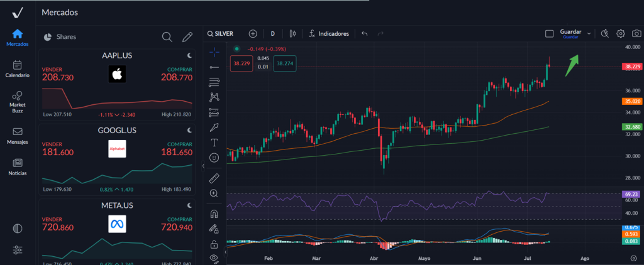Image resolution: width=644 pixels, height=265 pixels.
Task: Select the Text annotation tool
Action: (214, 143)
